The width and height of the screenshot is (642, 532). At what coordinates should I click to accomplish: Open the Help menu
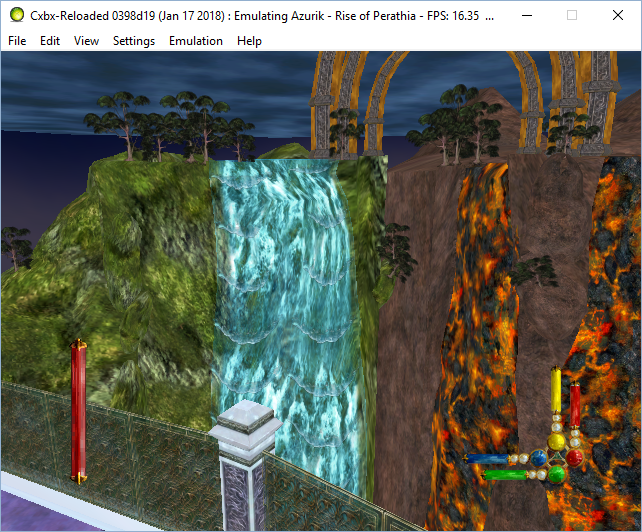click(x=249, y=41)
